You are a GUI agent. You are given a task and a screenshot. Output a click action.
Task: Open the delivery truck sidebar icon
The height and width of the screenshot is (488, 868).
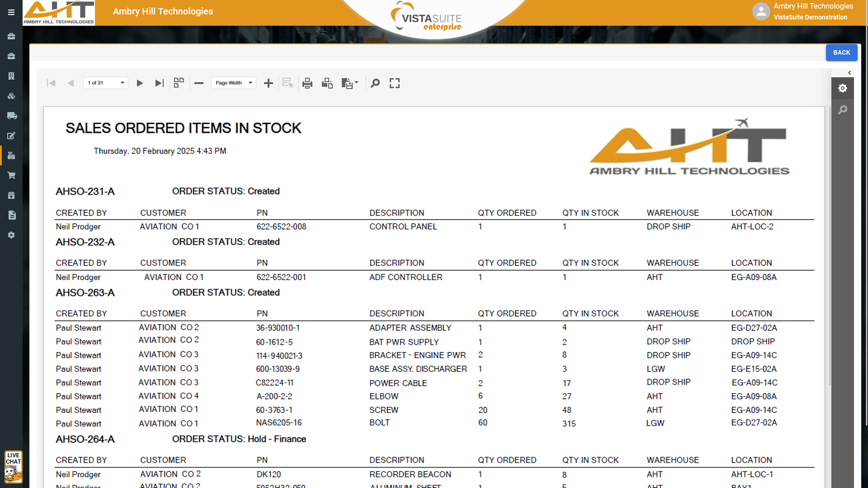tap(11, 116)
